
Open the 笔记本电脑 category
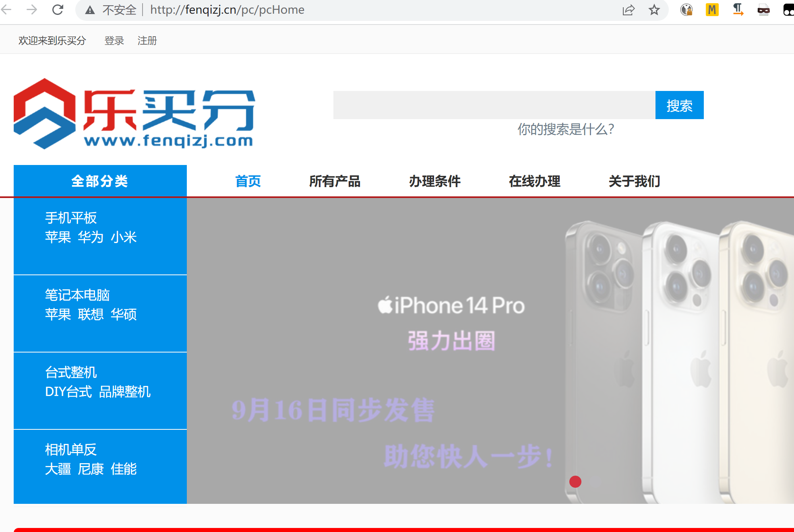point(77,295)
